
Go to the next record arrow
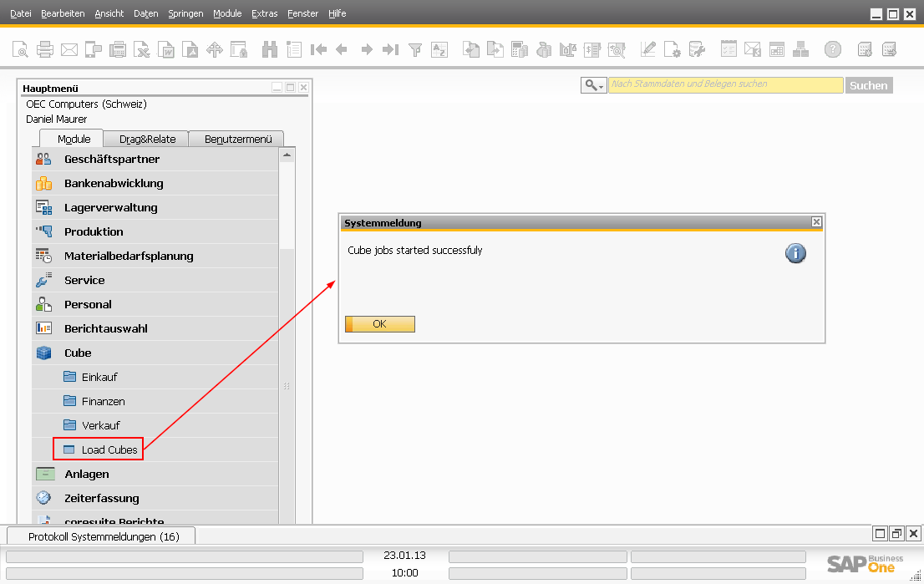[367, 49]
